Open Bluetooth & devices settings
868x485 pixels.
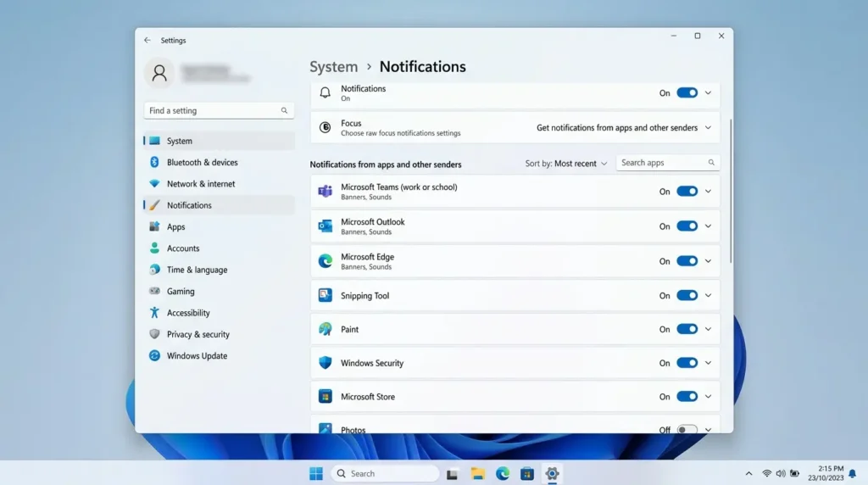click(x=220, y=162)
